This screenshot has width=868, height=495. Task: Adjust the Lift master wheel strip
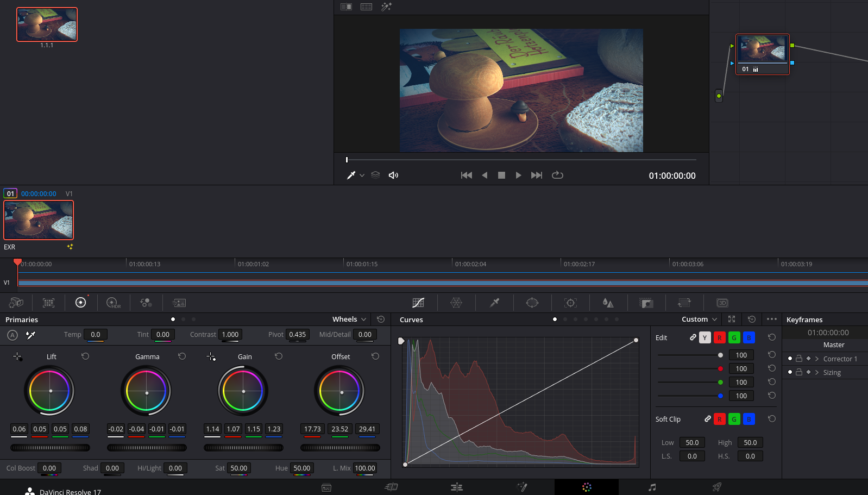[x=50, y=448]
